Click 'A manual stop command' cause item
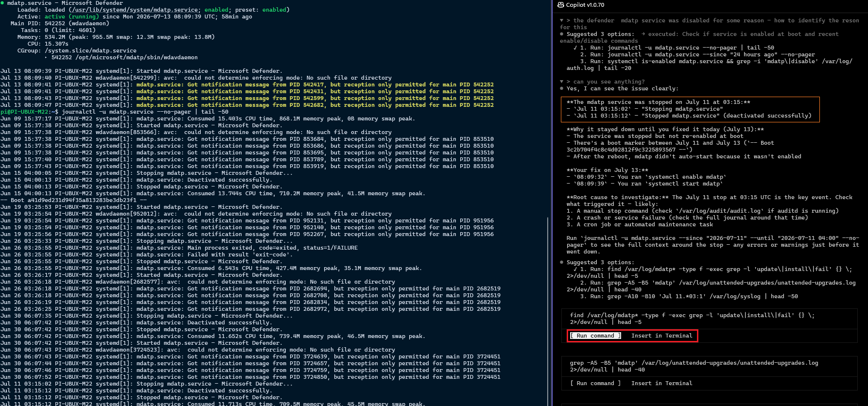 click(x=703, y=211)
